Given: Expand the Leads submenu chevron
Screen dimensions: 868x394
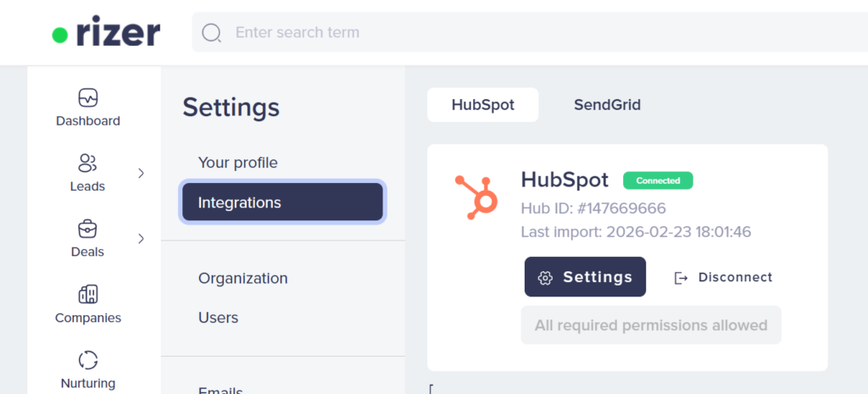Looking at the screenshot, I should 141,173.
